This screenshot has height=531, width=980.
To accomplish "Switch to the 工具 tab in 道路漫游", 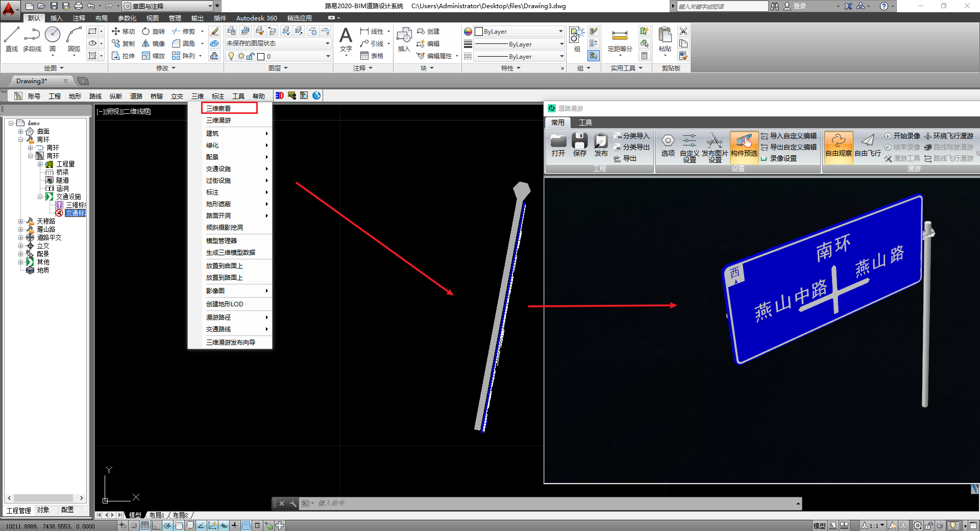I will click(x=585, y=123).
